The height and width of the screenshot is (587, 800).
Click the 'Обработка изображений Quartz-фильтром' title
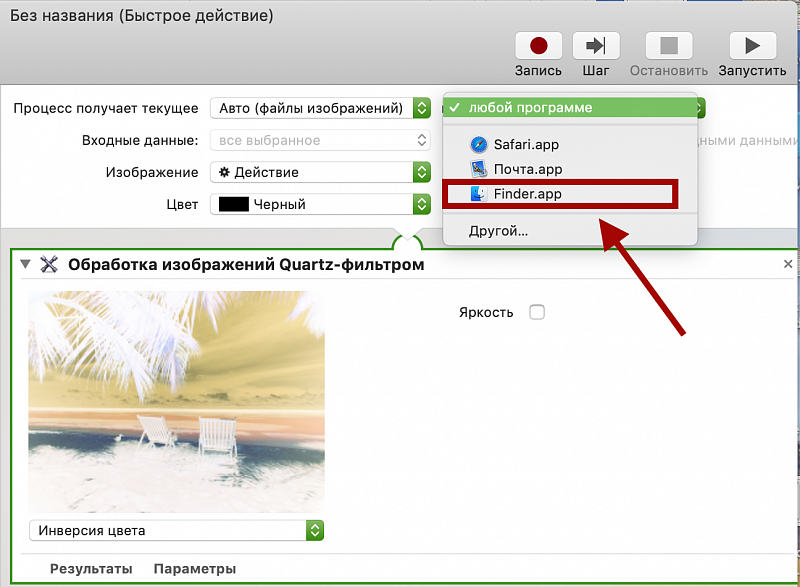(246, 265)
